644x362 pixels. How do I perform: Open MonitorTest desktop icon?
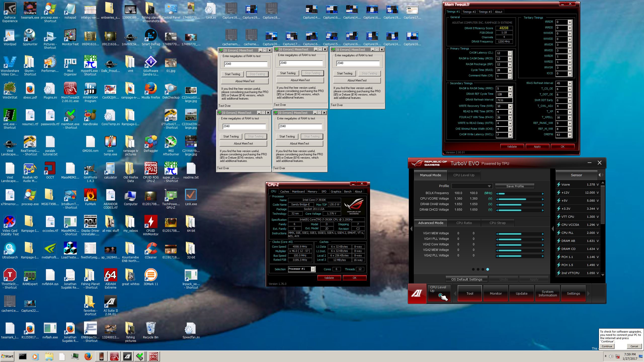(70, 37)
